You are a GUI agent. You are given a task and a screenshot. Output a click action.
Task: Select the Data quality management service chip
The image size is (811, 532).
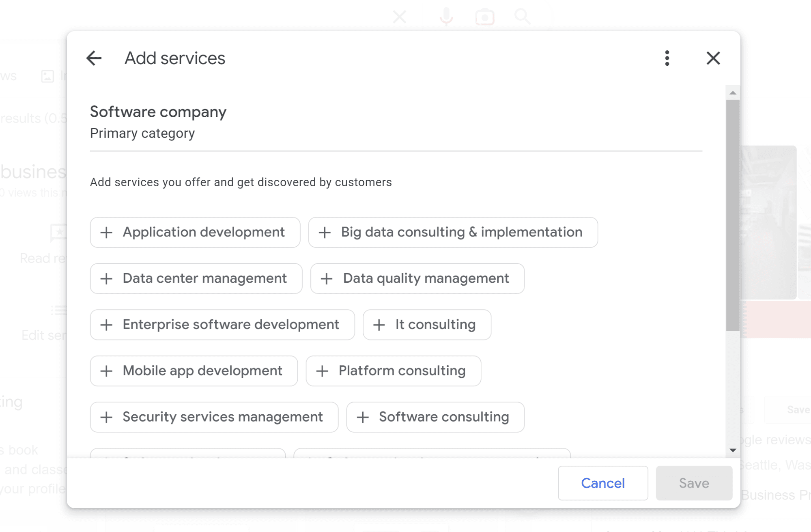(x=417, y=279)
